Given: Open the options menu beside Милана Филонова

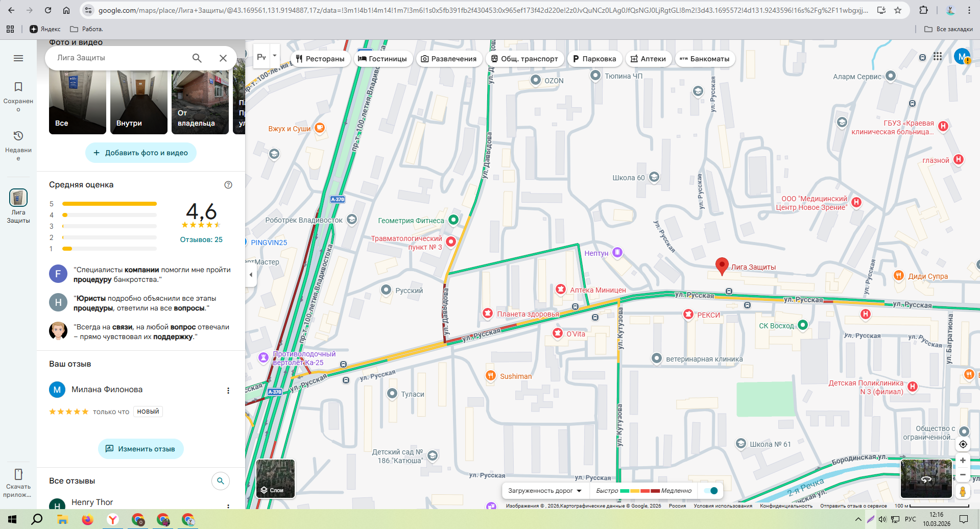Looking at the screenshot, I should 228,391.
